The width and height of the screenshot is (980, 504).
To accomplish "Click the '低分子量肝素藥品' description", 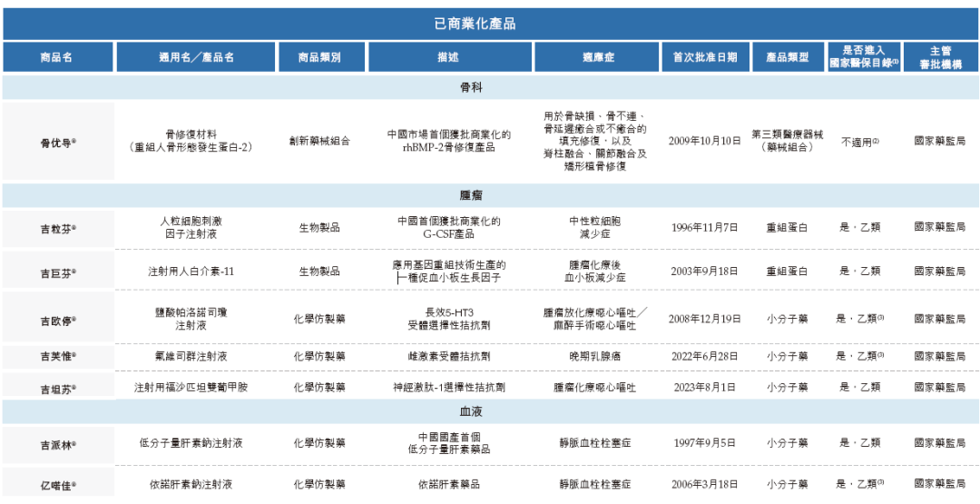I will (449, 443).
